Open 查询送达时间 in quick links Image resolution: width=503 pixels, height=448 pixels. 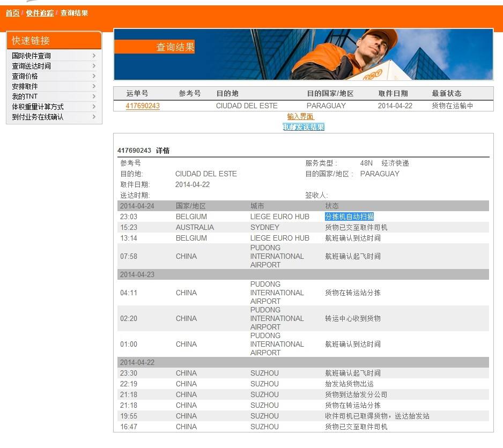pyautogui.click(x=31, y=66)
